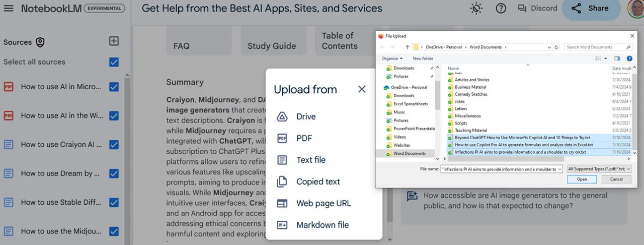Click the Share button
The image size is (644, 245).
coord(591,9)
